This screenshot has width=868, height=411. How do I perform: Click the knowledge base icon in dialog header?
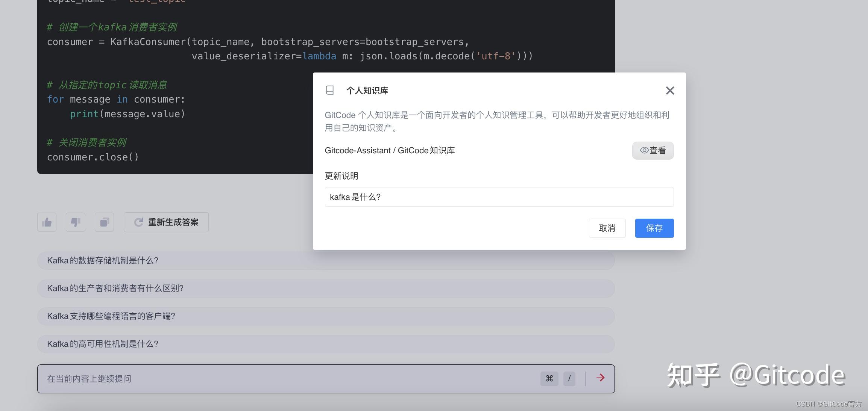coord(330,90)
